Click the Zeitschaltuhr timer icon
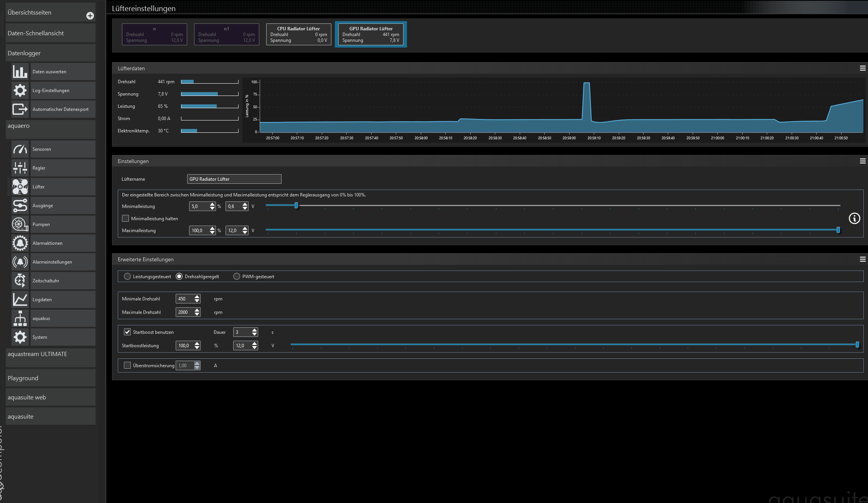This screenshot has height=503, width=868. (x=20, y=281)
